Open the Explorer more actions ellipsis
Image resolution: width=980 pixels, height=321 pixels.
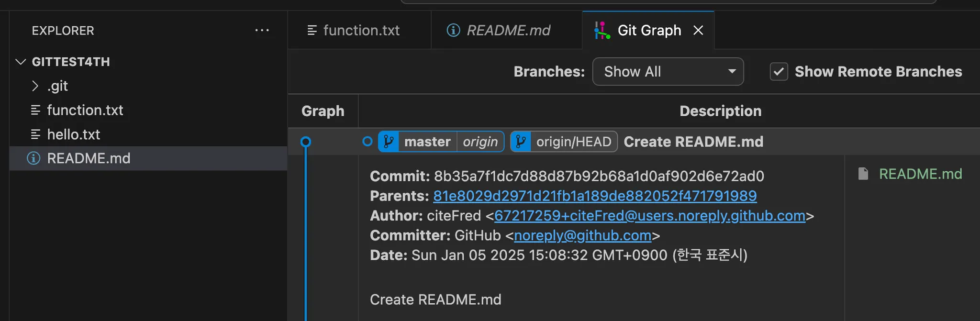click(x=262, y=31)
